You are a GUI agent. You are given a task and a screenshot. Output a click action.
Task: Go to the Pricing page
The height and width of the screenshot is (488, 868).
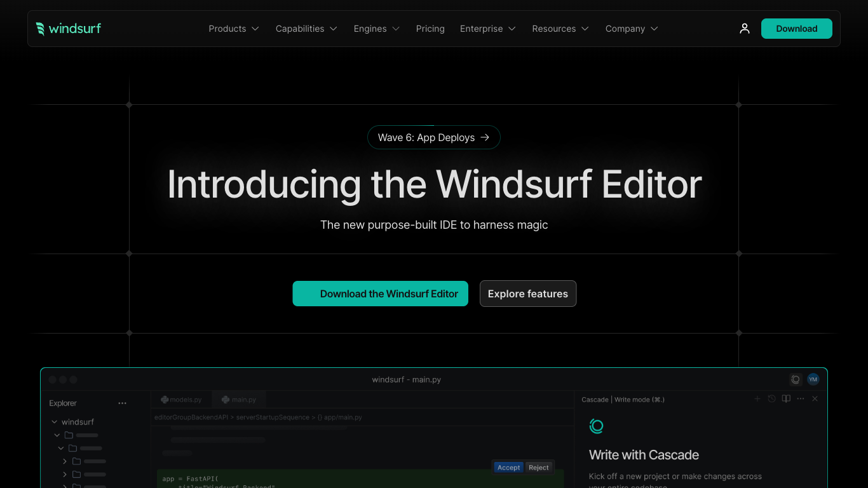click(x=430, y=29)
